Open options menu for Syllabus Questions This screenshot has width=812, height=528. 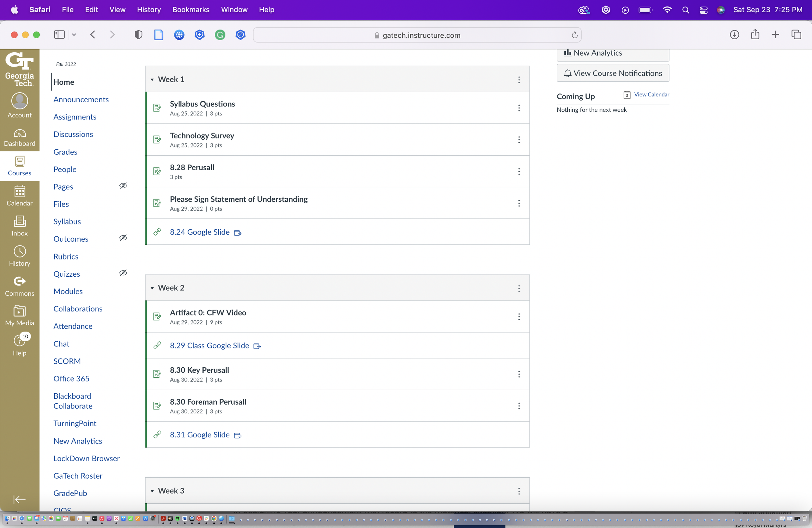pyautogui.click(x=519, y=108)
